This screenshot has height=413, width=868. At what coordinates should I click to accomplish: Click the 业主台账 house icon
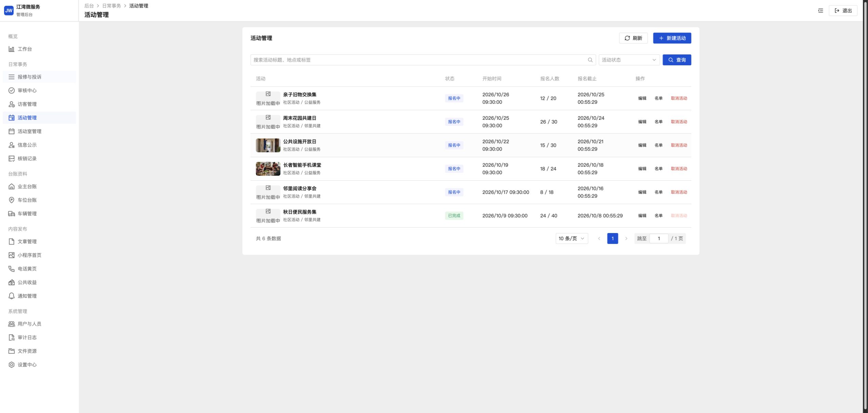[11, 186]
